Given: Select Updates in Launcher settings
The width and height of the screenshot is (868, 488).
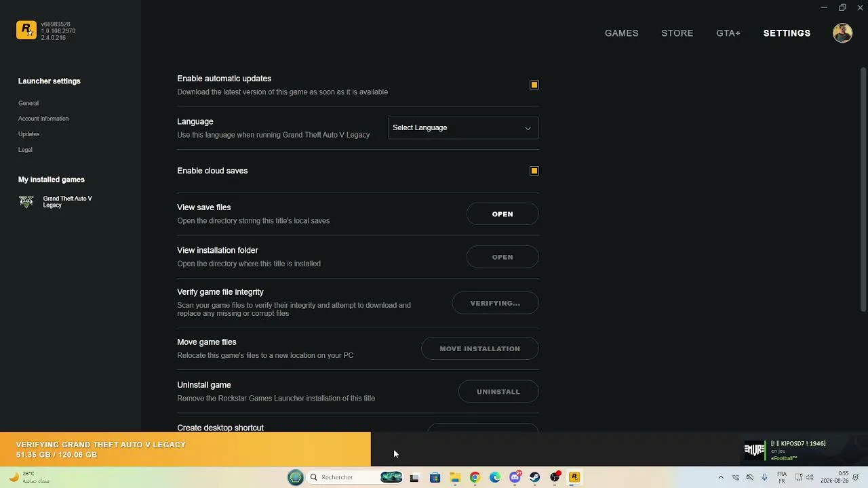Looking at the screenshot, I should [x=28, y=134].
